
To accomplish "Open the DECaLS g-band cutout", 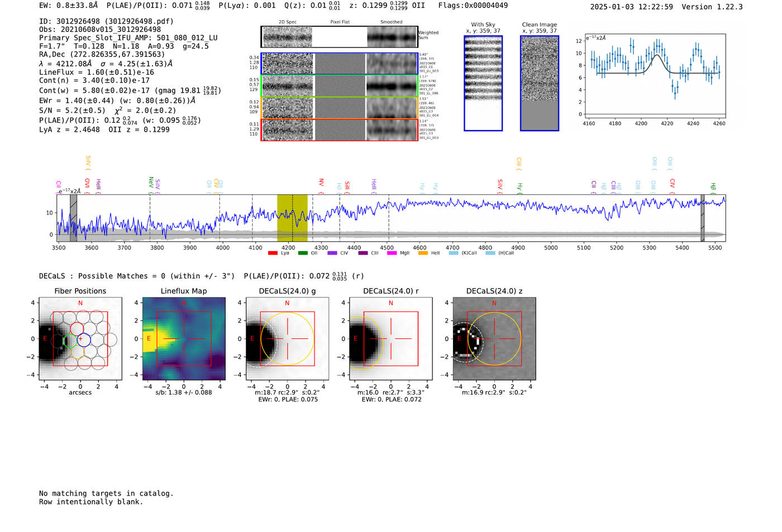I will point(287,339).
